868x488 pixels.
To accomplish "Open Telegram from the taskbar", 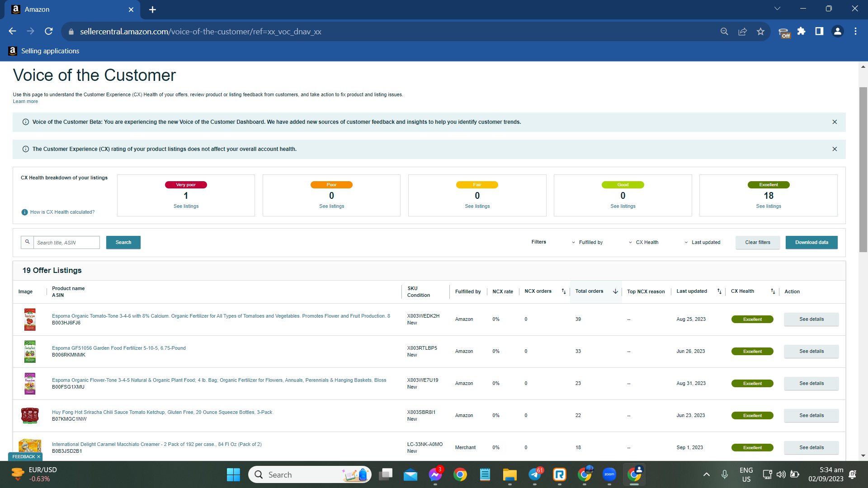I will (535, 474).
